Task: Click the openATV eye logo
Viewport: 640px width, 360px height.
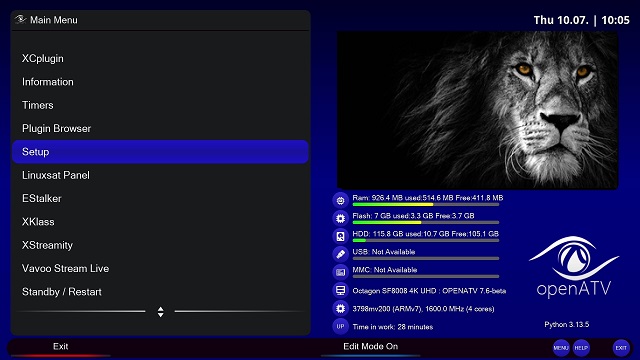Action: [574, 267]
